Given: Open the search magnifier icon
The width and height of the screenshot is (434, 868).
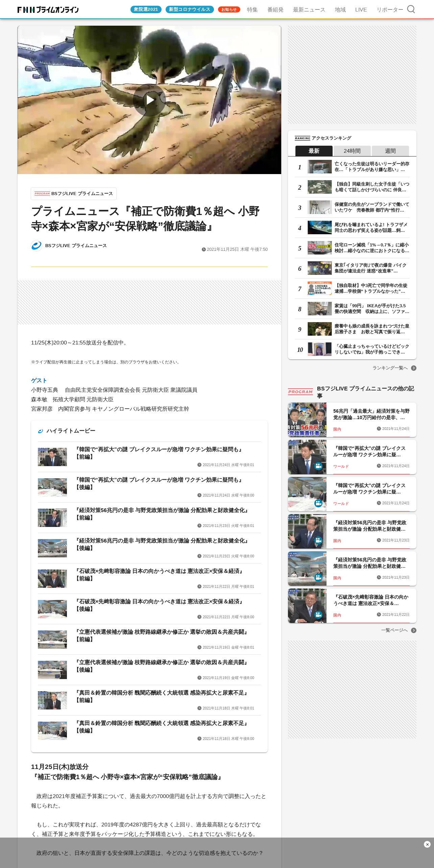Looking at the screenshot, I should pyautogui.click(x=411, y=9).
